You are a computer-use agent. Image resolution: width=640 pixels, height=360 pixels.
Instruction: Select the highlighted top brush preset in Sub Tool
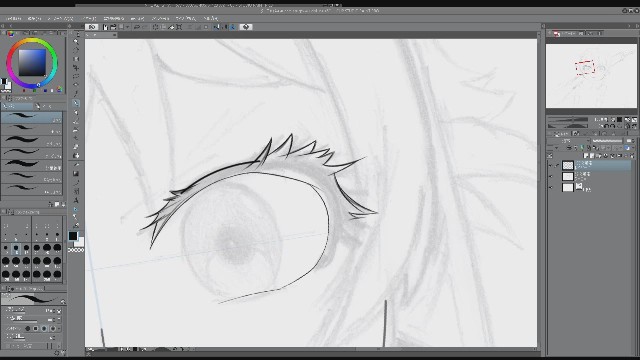tap(31, 118)
